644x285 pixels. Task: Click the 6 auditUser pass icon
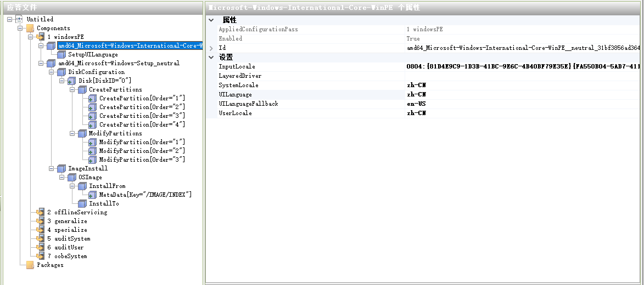(40, 247)
